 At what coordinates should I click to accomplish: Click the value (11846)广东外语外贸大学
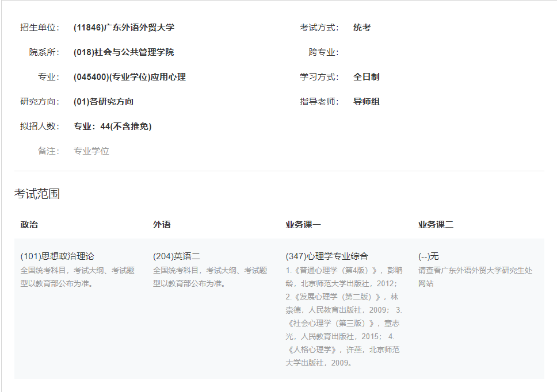tap(124, 28)
